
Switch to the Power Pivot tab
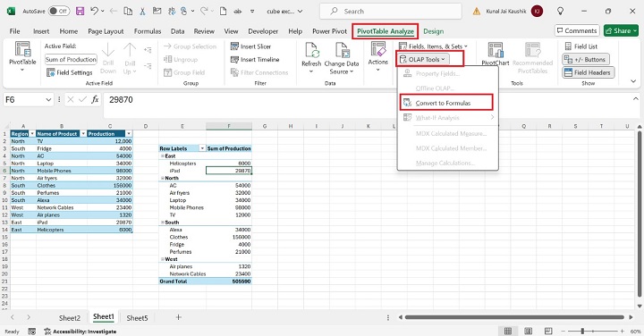(329, 31)
